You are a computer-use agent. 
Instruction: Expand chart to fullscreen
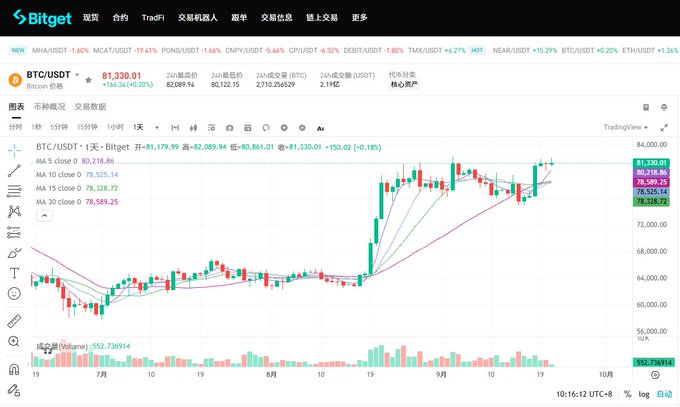pos(664,128)
